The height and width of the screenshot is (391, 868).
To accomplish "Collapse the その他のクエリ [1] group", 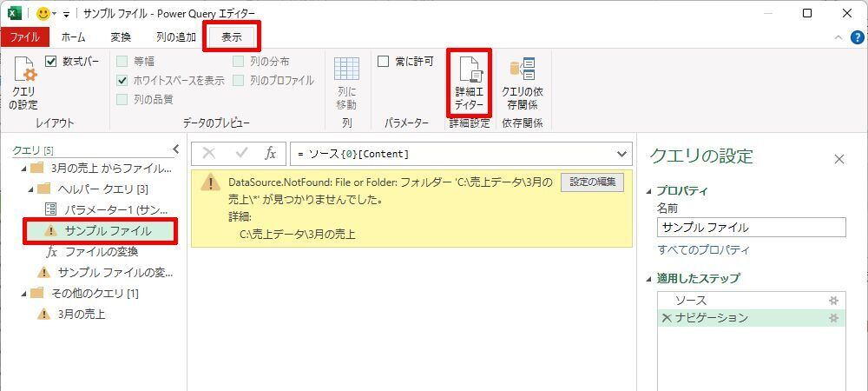I will [x=23, y=294].
